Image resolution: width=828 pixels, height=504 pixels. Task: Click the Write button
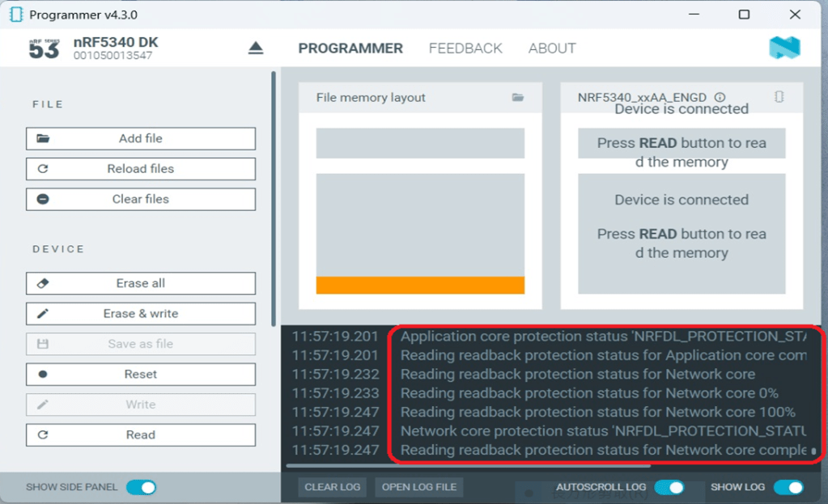(141, 404)
